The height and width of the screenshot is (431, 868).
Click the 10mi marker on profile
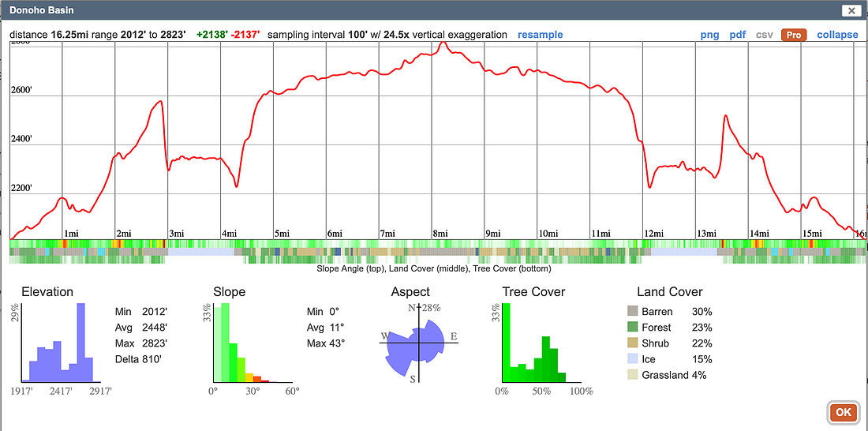(x=548, y=233)
